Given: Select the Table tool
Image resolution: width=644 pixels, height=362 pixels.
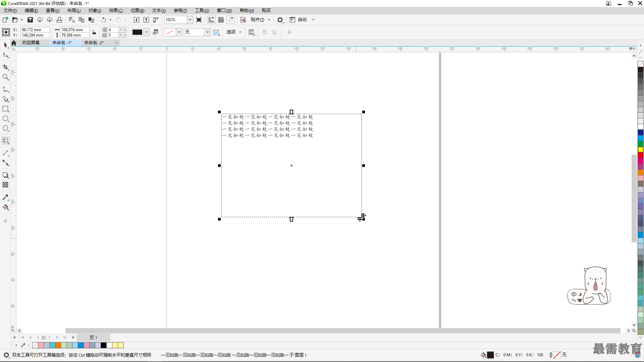Looking at the screenshot, I should [5, 141].
